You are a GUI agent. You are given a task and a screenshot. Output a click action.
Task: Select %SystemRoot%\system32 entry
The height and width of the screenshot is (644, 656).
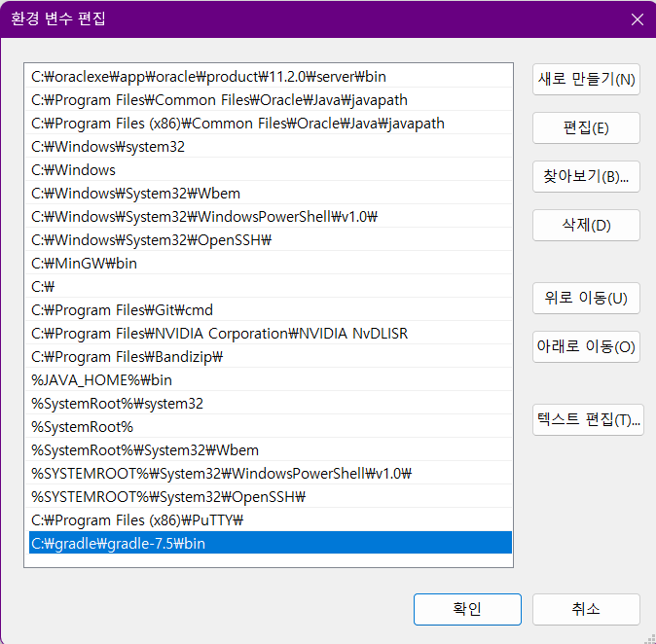pos(271,404)
